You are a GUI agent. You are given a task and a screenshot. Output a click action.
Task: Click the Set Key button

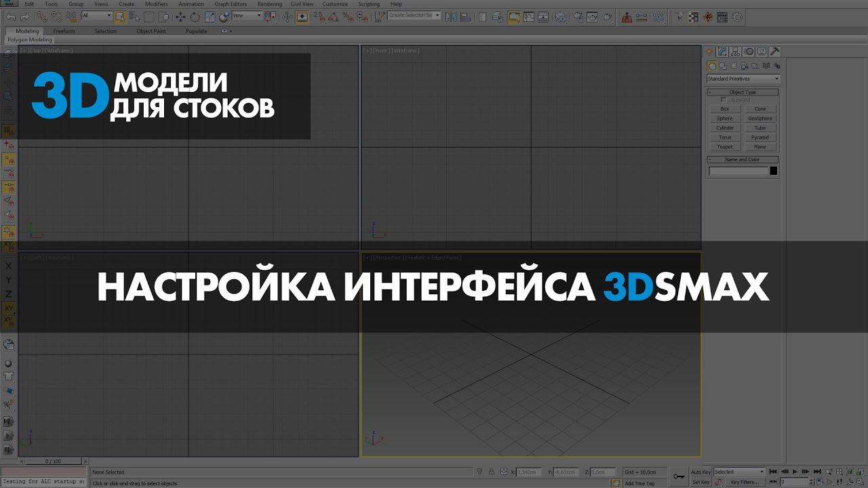pos(701,482)
